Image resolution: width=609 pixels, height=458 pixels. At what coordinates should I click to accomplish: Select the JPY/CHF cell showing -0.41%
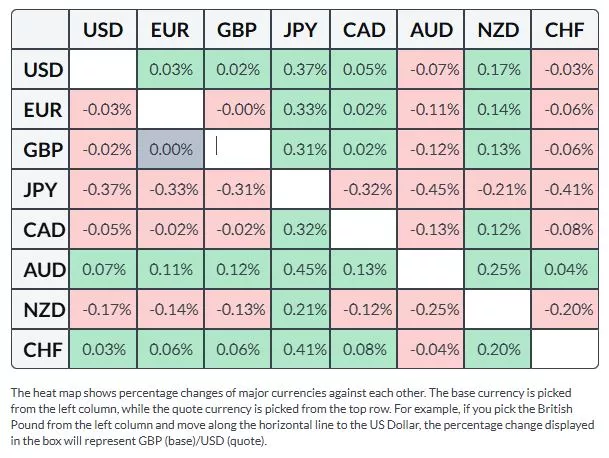point(565,189)
